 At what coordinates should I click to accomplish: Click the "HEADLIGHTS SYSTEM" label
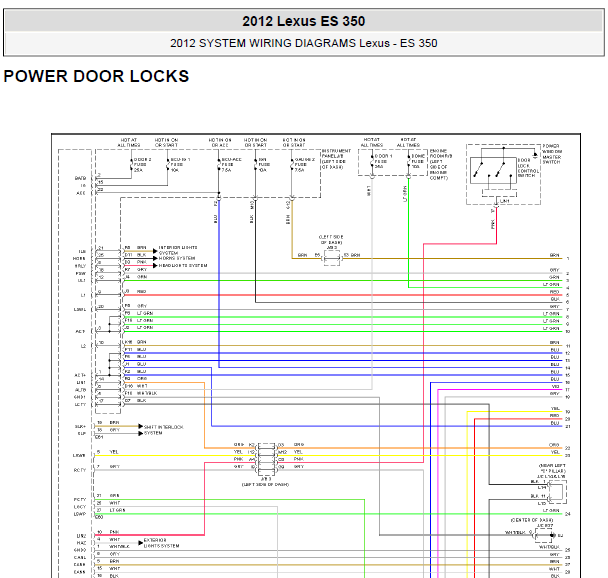(x=183, y=266)
